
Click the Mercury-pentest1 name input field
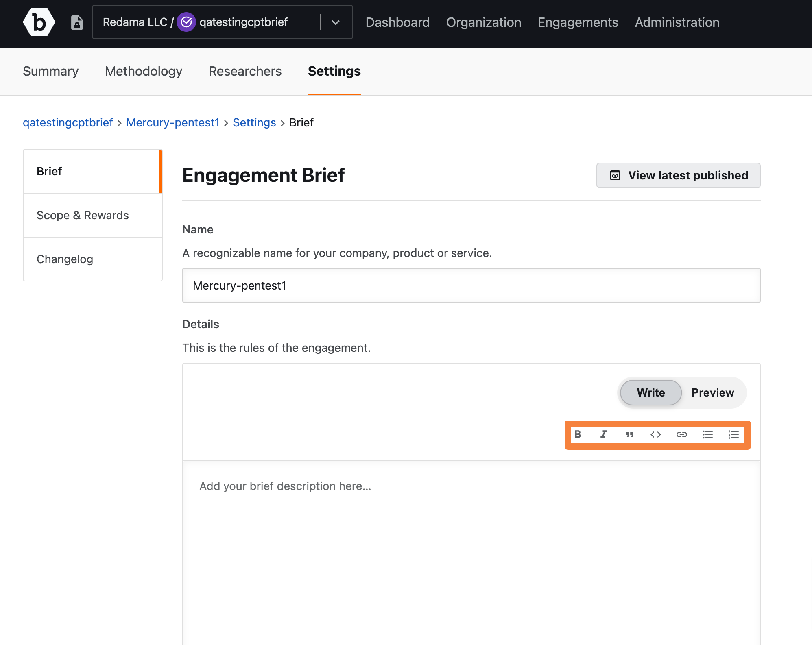point(471,285)
